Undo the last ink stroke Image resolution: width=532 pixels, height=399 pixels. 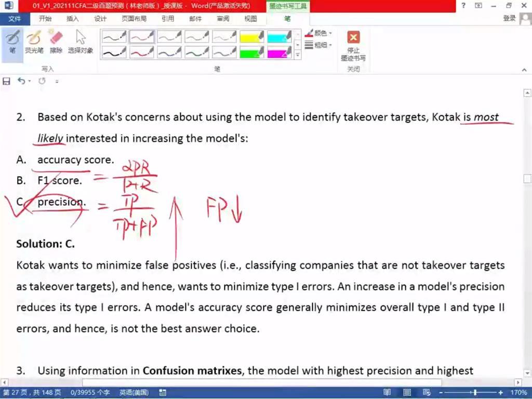[x=21, y=81]
